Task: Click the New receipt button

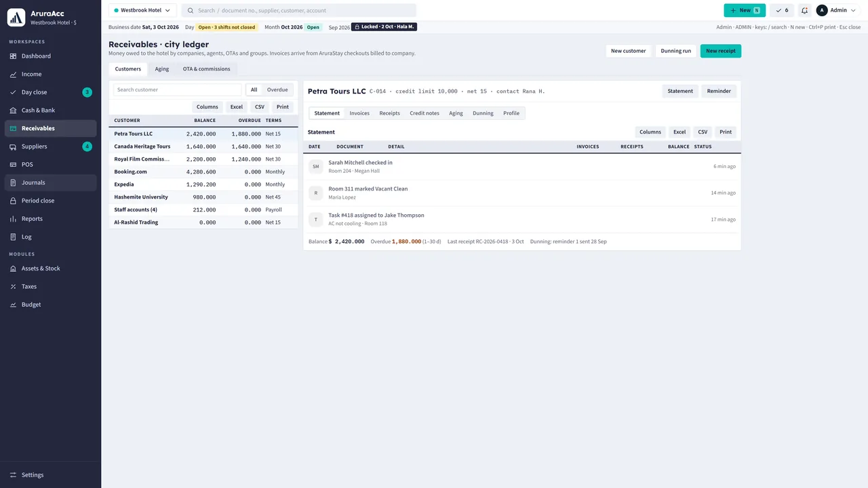Action: pyautogui.click(x=721, y=51)
